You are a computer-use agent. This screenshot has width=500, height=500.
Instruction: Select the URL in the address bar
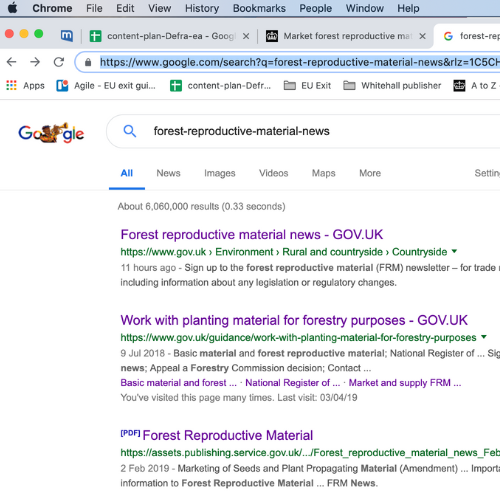coord(299,62)
